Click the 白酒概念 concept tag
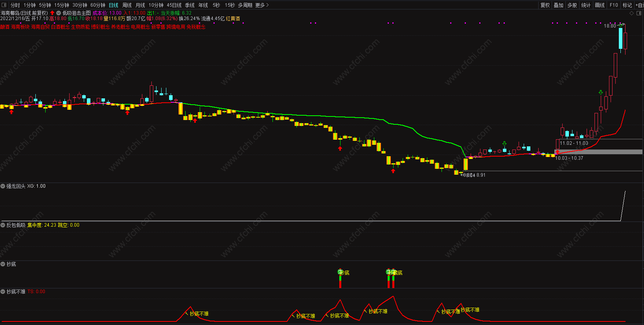 (61, 27)
